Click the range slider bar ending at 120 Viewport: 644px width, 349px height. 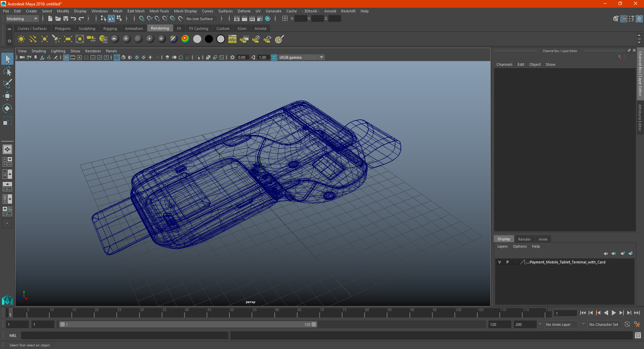pyautogui.click(x=188, y=325)
